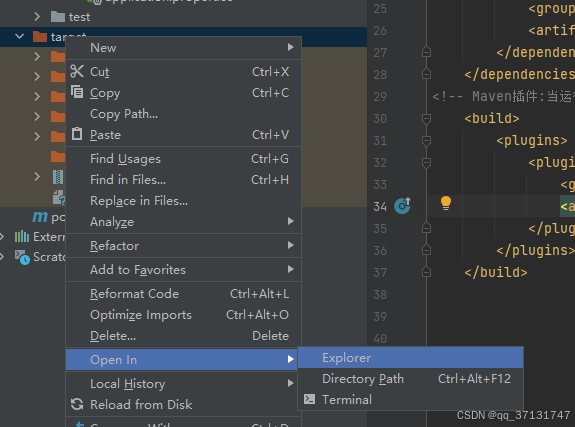575x427 pixels.
Task: Click the yellow lightbulb intention icon
Action: point(446,203)
